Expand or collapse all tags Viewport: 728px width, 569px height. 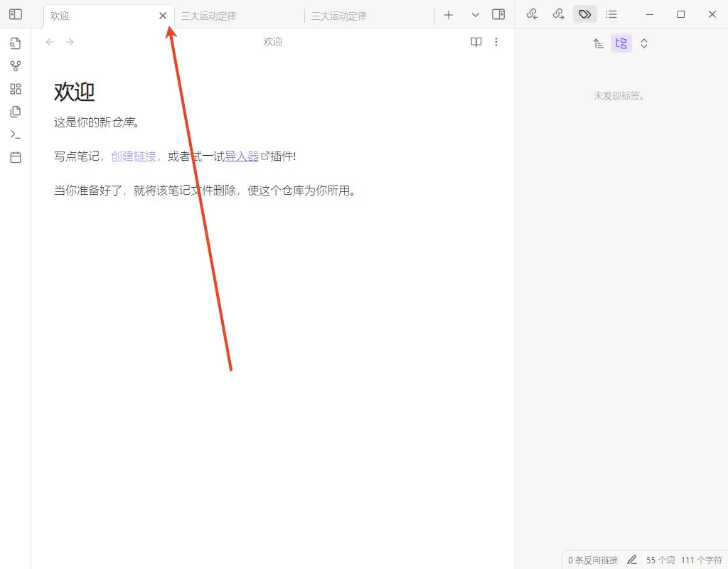click(x=644, y=43)
